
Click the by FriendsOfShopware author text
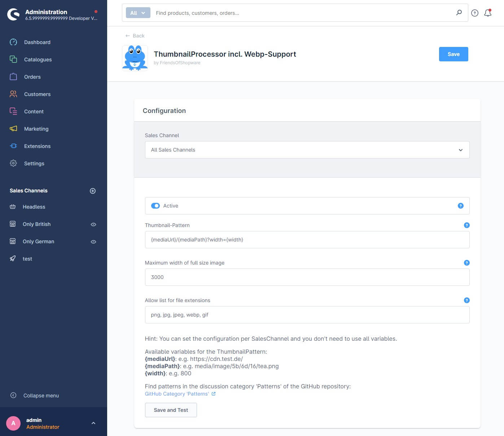point(177,63)
